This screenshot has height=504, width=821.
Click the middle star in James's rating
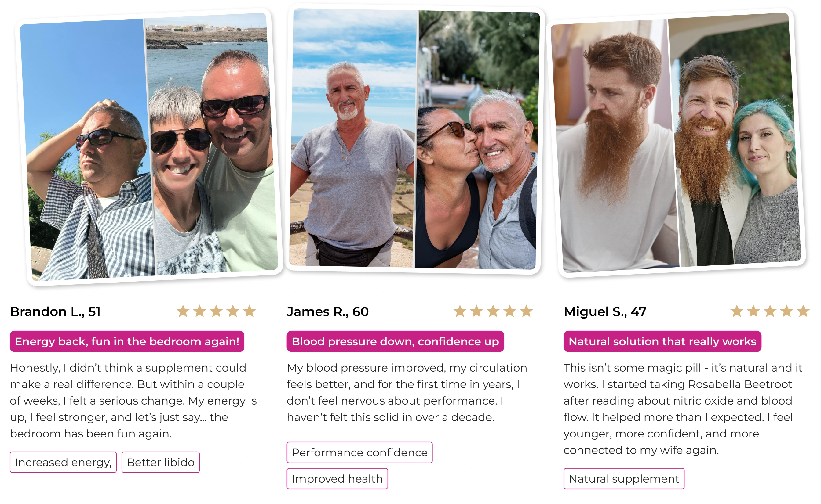click(x=493, y=311)
